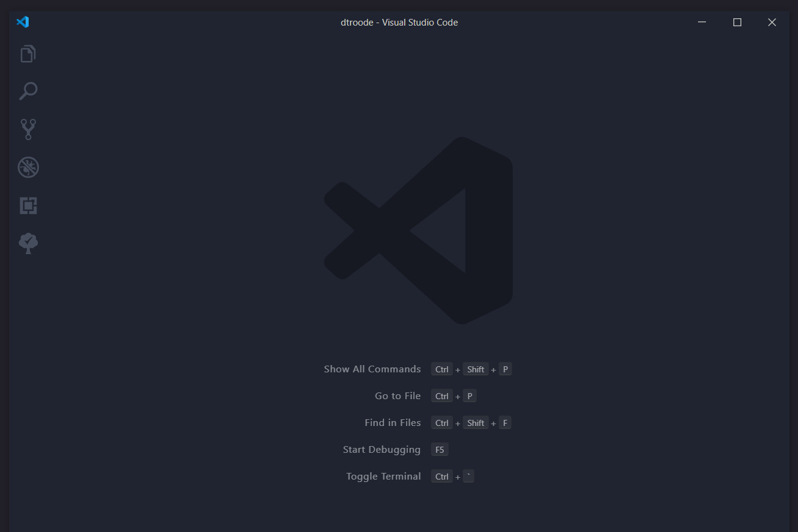This screenshot has width=798, height=532.
Task: Click the Show All Commands label
Action: (x=372, y=369)
